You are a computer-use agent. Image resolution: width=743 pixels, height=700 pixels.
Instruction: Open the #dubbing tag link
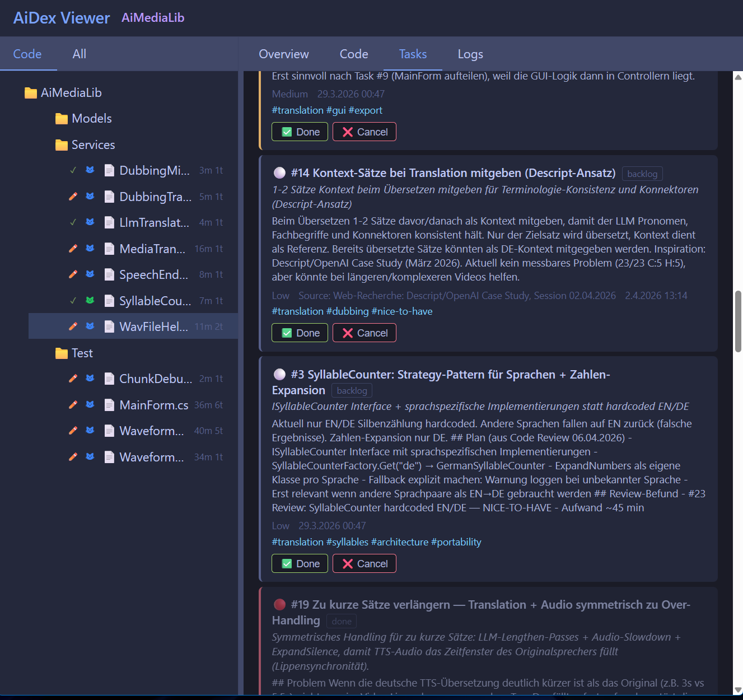[x=347, y=311]
